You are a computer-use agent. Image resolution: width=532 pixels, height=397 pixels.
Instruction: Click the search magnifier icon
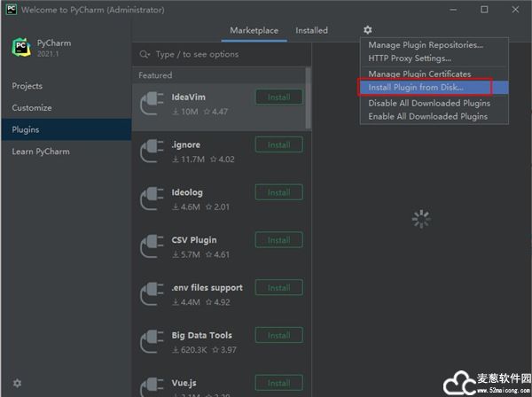[x=145, y=54]
